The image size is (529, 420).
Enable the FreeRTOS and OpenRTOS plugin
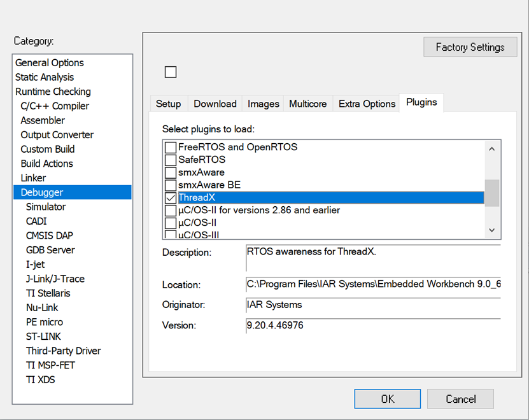coord(171,148)
